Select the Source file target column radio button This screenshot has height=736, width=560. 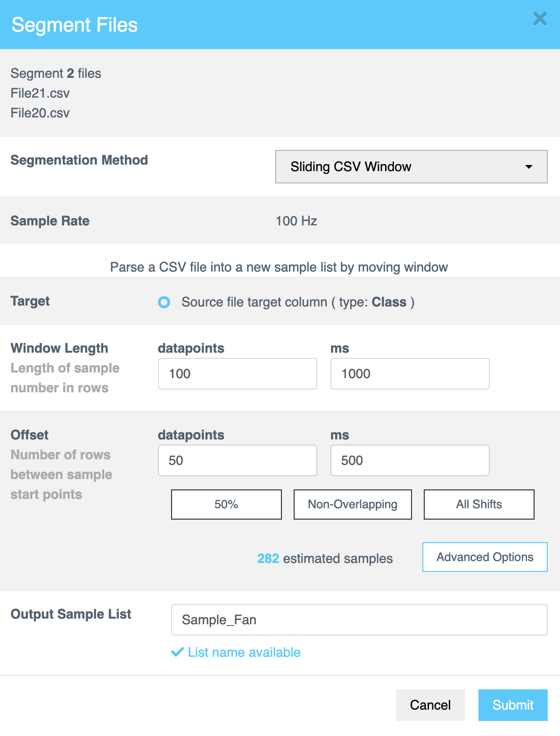coord(164,302)
